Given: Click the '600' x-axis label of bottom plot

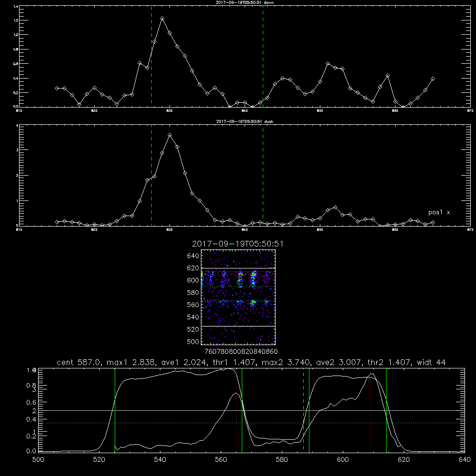Looking at the screenshot, I should coord(343,460).
